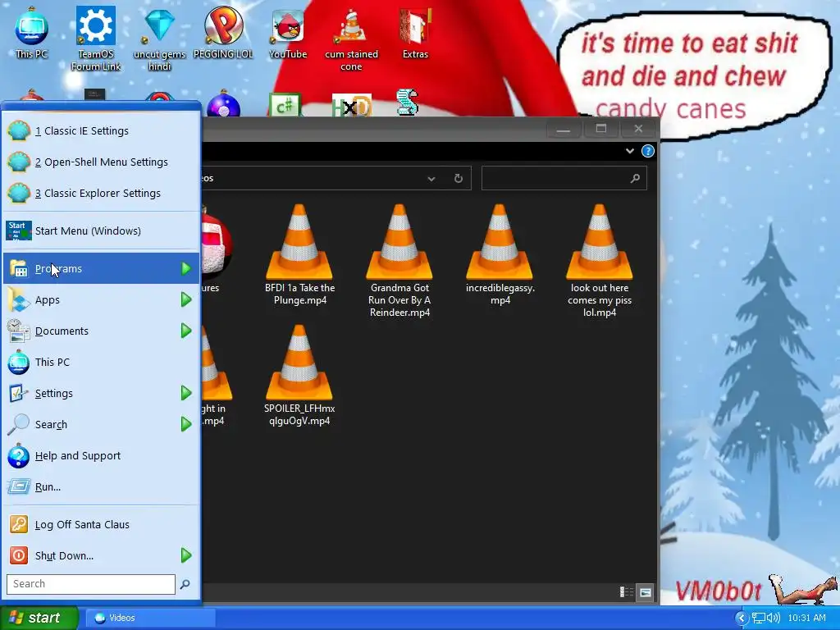
Task: Select SPOILER_LFHmxqlguOgV.mp4 file
Action: (299, 376)
